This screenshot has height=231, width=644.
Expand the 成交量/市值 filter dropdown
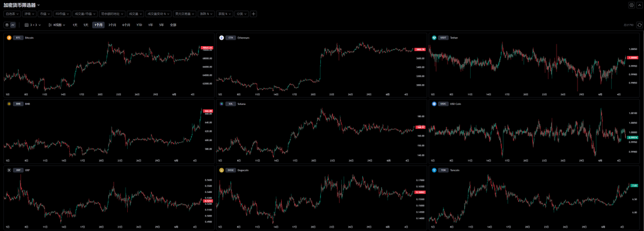85,14
